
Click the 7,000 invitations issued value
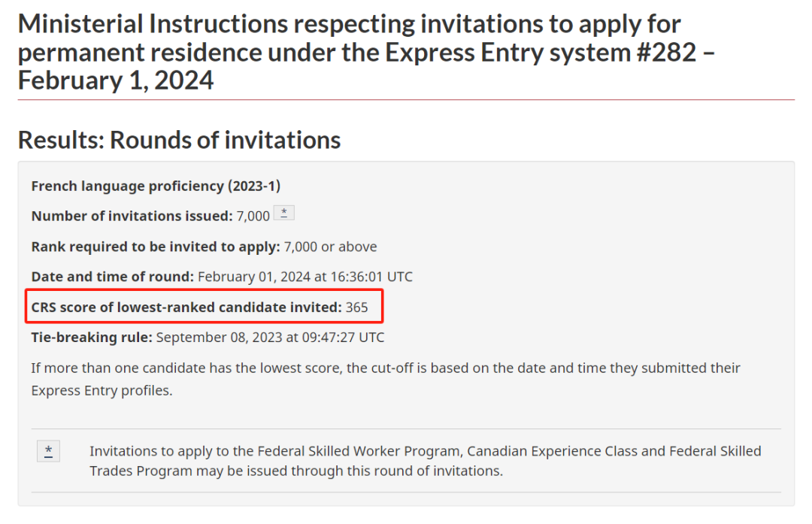click(x=253, y=216)
